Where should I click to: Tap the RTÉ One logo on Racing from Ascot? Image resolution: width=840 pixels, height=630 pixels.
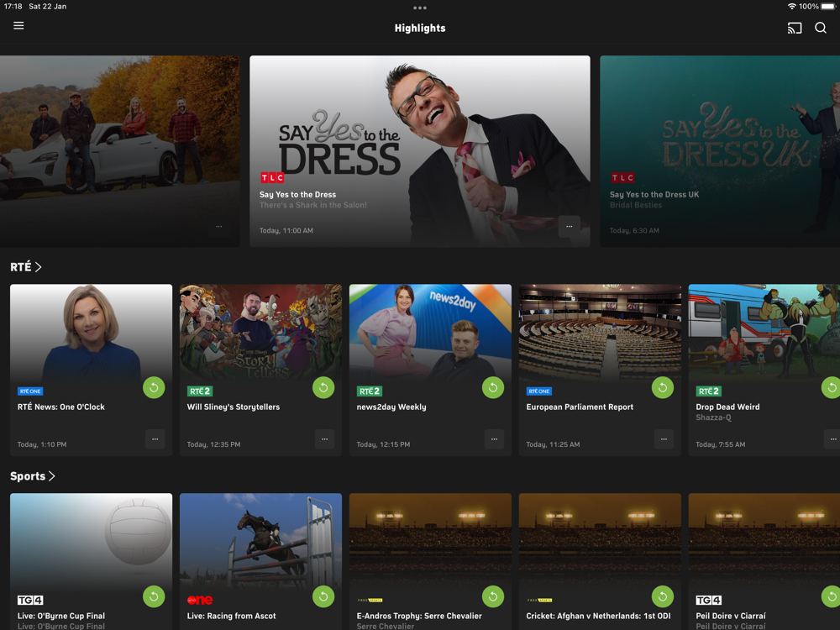pyautogui.click(x=200, y=600)
